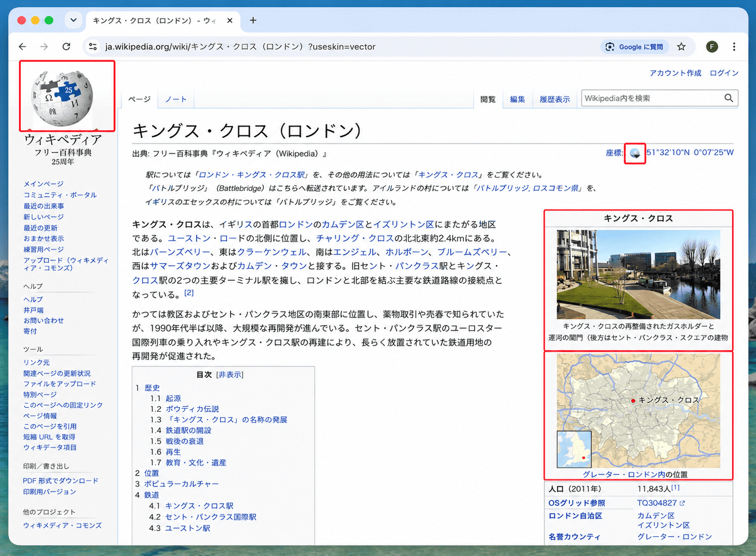
Task: Open a new browser tab
Action: (x=253, y=20)
